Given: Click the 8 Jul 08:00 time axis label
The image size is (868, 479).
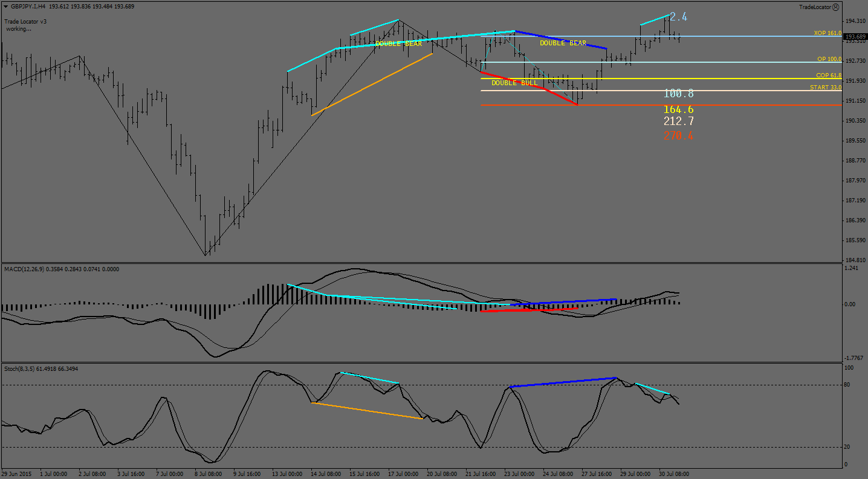Looking at the screenshot, I should coord(207,474).
